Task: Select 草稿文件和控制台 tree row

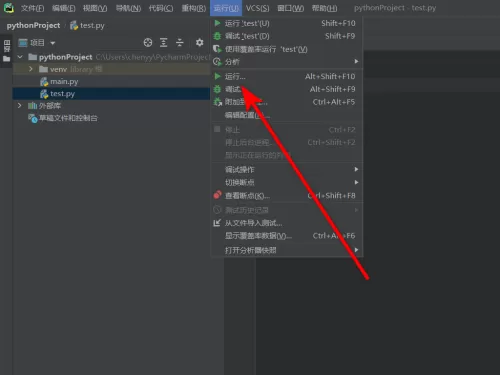Action: (111, 118)
